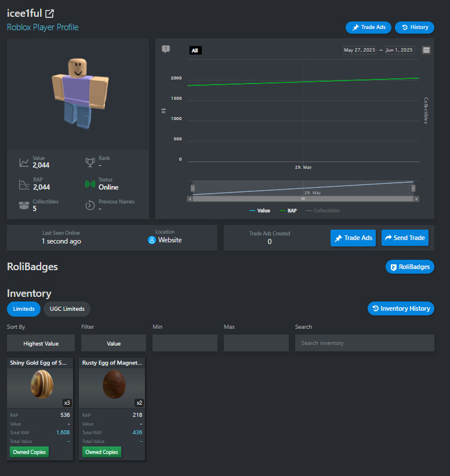Click the Value line chart icon

(24, 162)
